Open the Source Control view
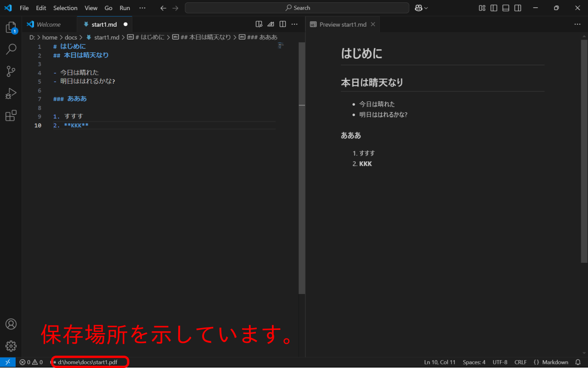The image size is (588, 368). [x=11, y=71]
